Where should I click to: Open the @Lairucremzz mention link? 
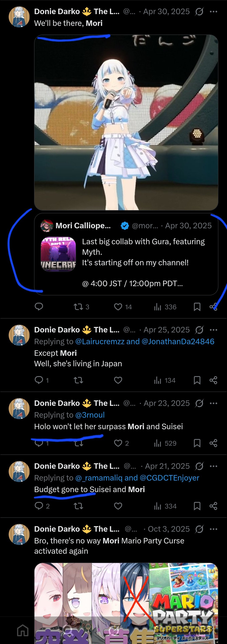[100, 341]
